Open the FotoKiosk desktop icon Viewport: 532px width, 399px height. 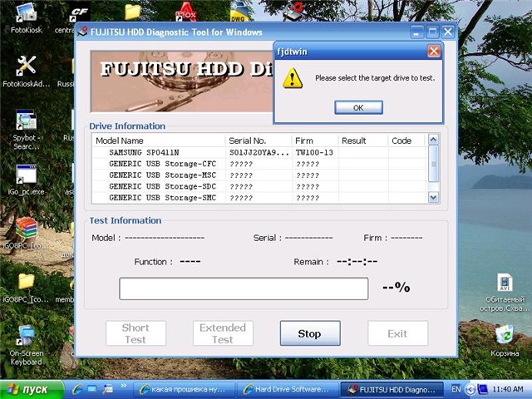pos(26,14)
